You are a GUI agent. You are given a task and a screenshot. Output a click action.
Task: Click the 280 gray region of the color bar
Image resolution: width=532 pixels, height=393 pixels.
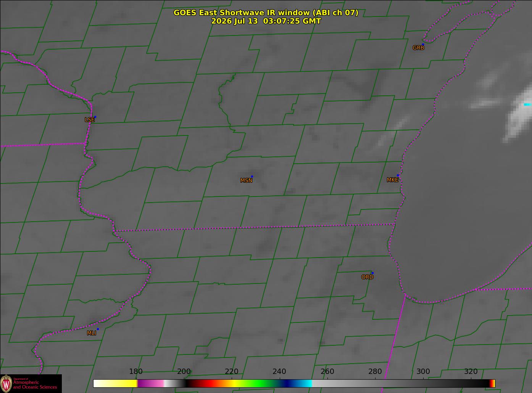(375, 383)
